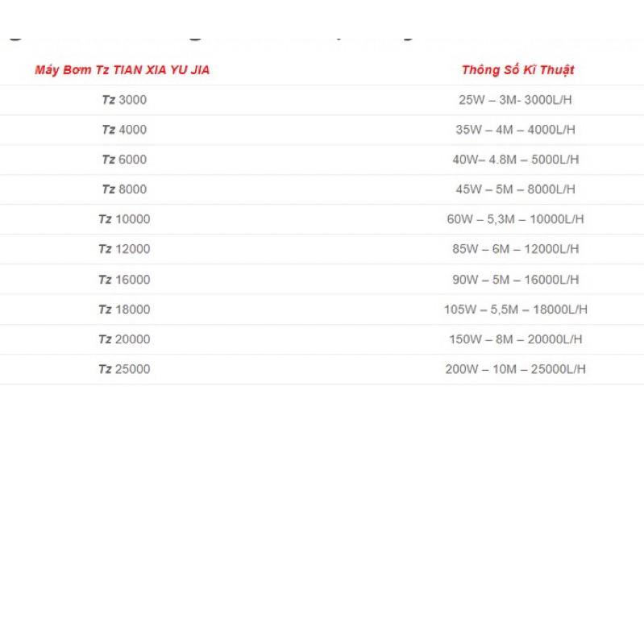Click the '150W – 8M – 20000L/H' specification
The image size is (644, 644).
[x=516, y=339]
